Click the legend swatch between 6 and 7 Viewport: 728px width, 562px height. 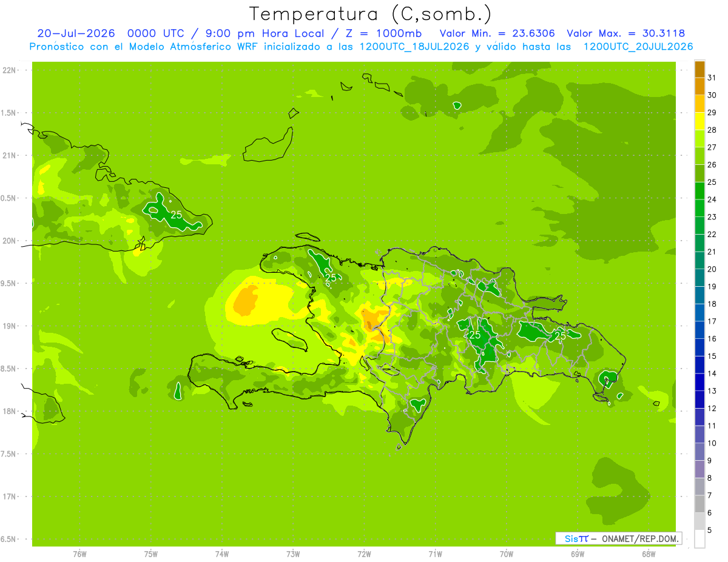pyautogui.click(x=699, y=504)
